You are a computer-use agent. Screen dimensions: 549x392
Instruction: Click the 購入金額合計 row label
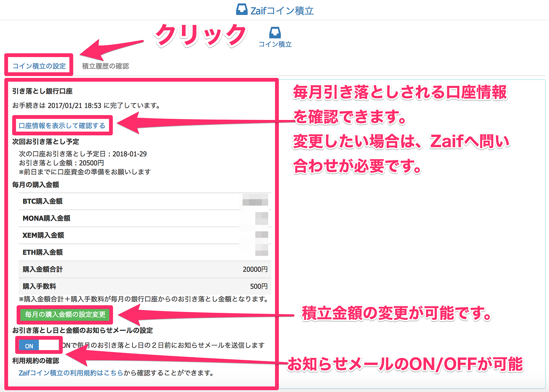[x=42, y=269]
